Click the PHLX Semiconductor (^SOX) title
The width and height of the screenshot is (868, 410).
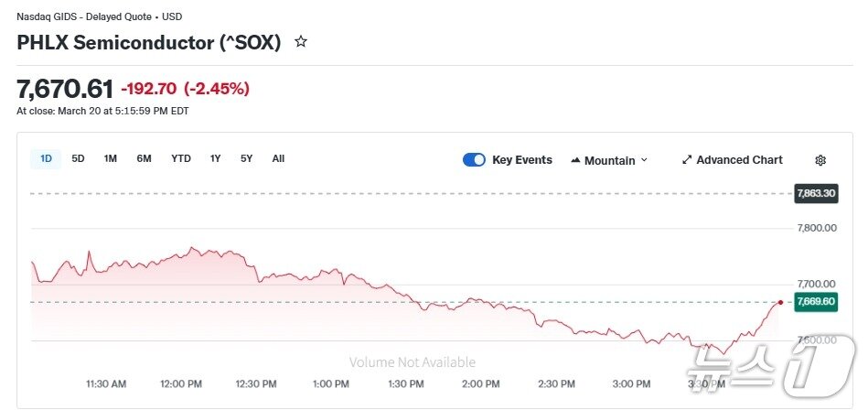149,42
